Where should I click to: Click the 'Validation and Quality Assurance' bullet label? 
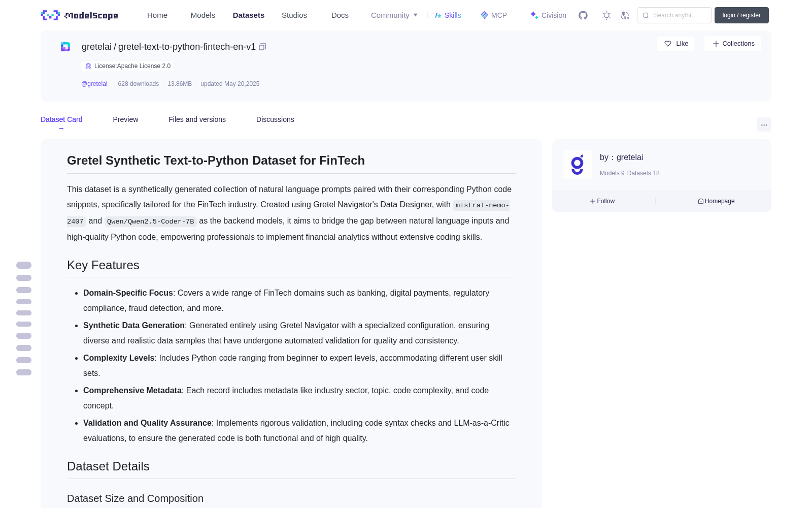(x=147, y=423)
